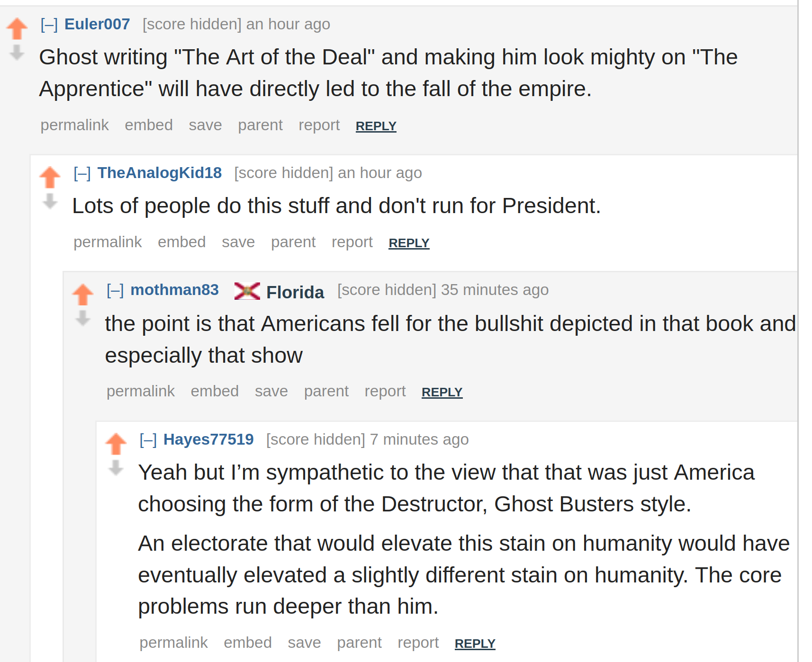The height and width of the screenshot is (662, 812).
Task: Upvote mothman83's comment
Action: click(x=83, y=294)
